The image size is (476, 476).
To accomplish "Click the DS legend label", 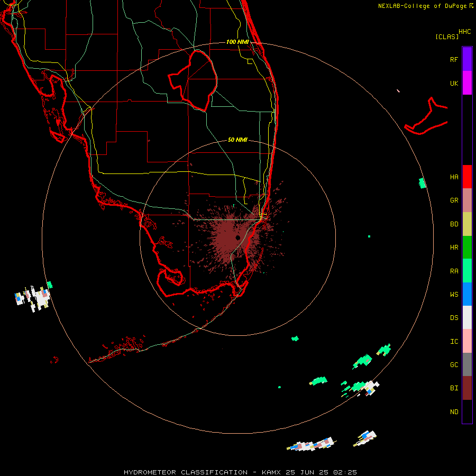I will tap(454, 318).
